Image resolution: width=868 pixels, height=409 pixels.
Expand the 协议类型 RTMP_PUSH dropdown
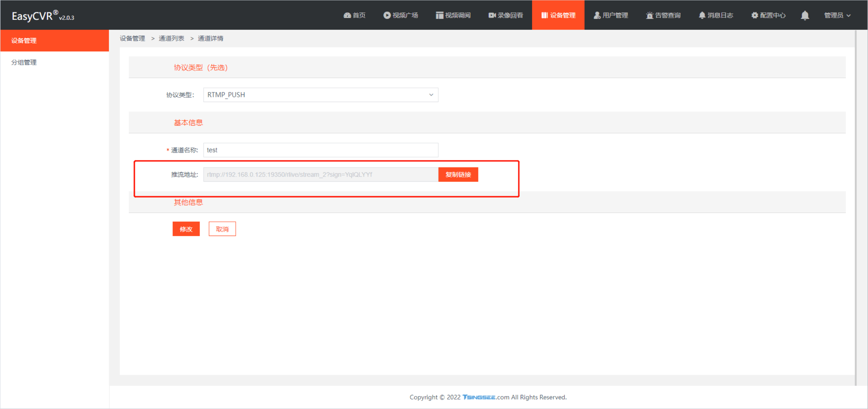pyautogui.click(x=320, y=95)
